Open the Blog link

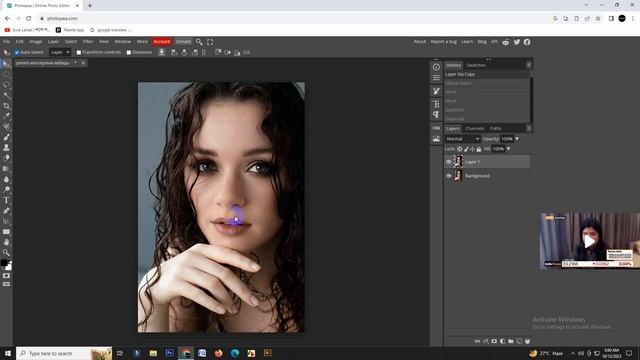click(482, 42)
